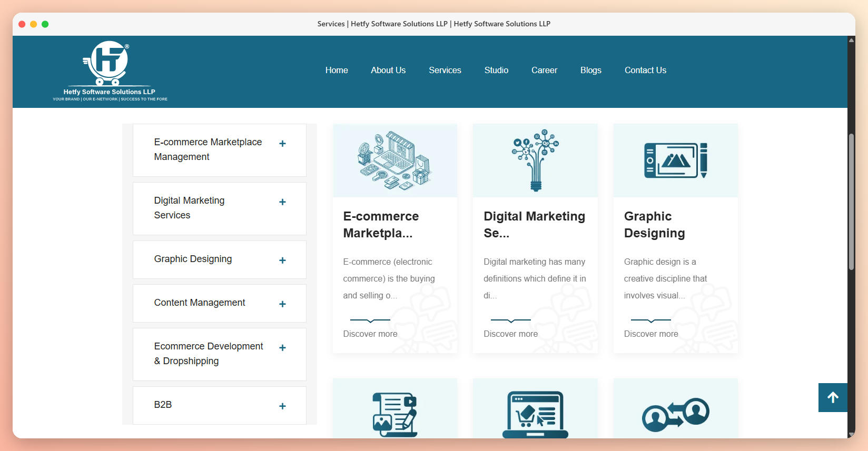Select the Content Management sidebar label

tap(200, 303)
